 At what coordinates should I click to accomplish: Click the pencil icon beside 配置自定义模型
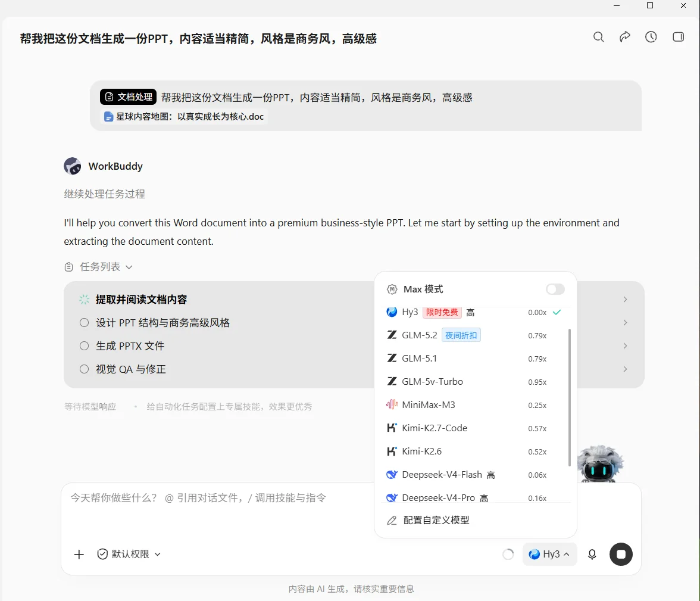point(392,520)
